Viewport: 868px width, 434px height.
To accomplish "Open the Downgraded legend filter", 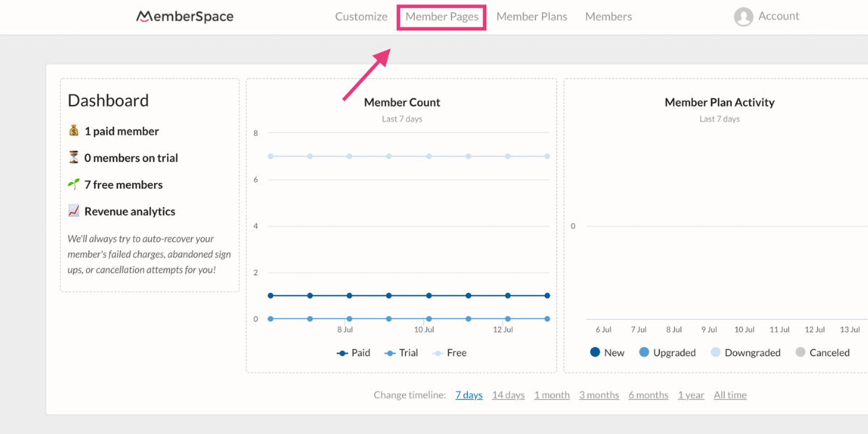I will (x=718, y=352).
